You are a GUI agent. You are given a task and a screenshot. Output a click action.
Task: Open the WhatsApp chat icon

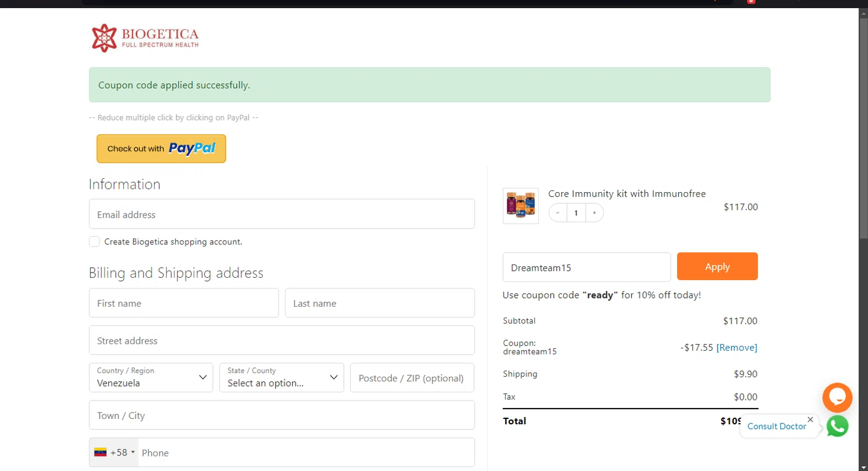pos(837,426)
